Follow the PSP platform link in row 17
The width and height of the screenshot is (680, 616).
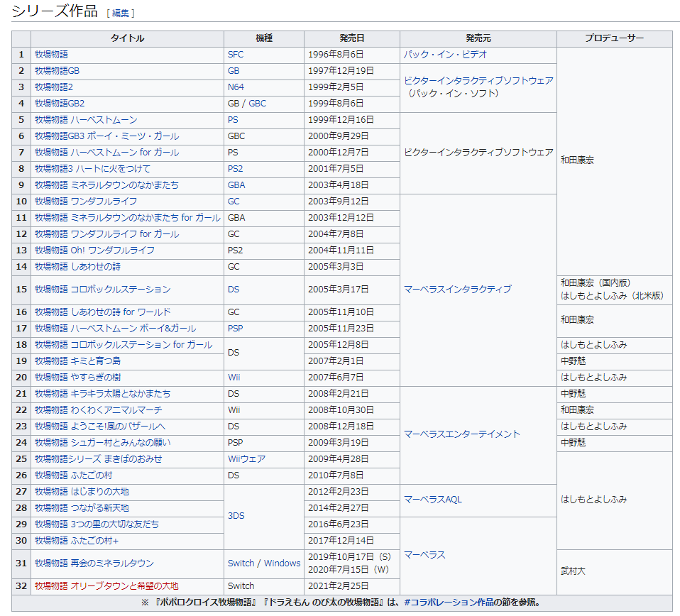click(x=235, y=329)
